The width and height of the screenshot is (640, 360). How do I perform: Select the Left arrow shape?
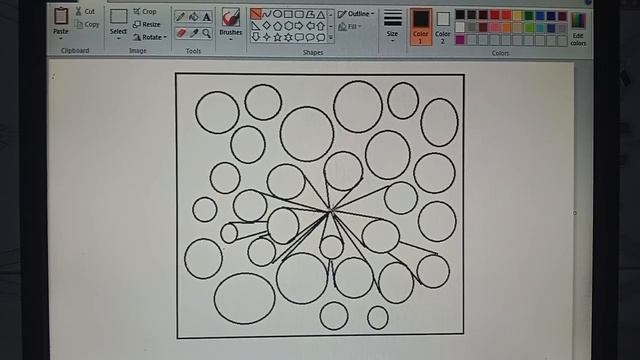[x=310, y=26]
